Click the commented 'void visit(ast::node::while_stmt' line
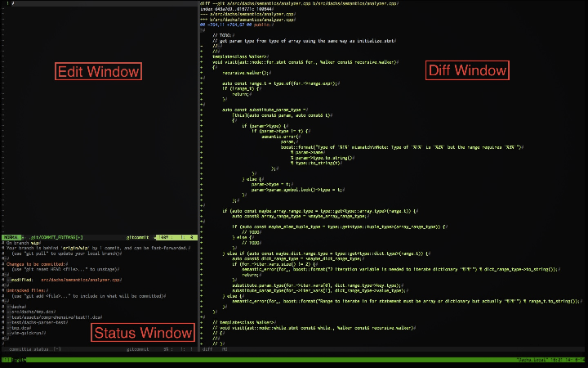The image size is (588, 368). click(314, 328)
